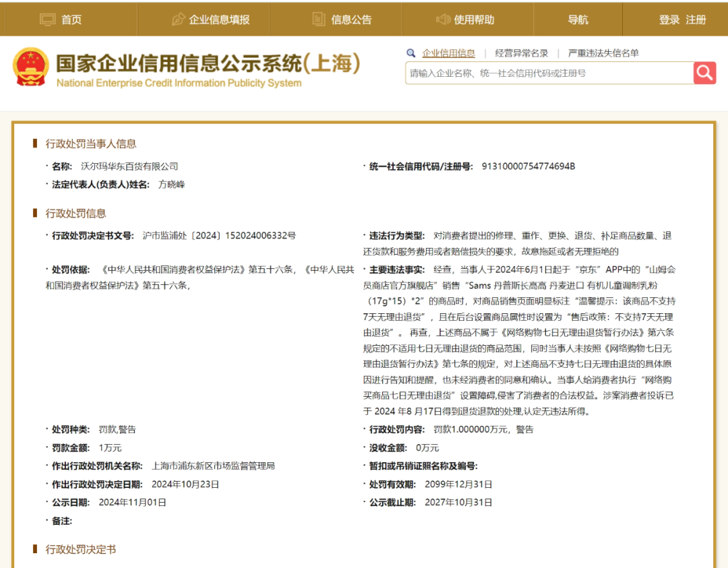This screenshot has width=728, height=568.
Task: Open the 信息公告 menu
Action: coord(351,20)
